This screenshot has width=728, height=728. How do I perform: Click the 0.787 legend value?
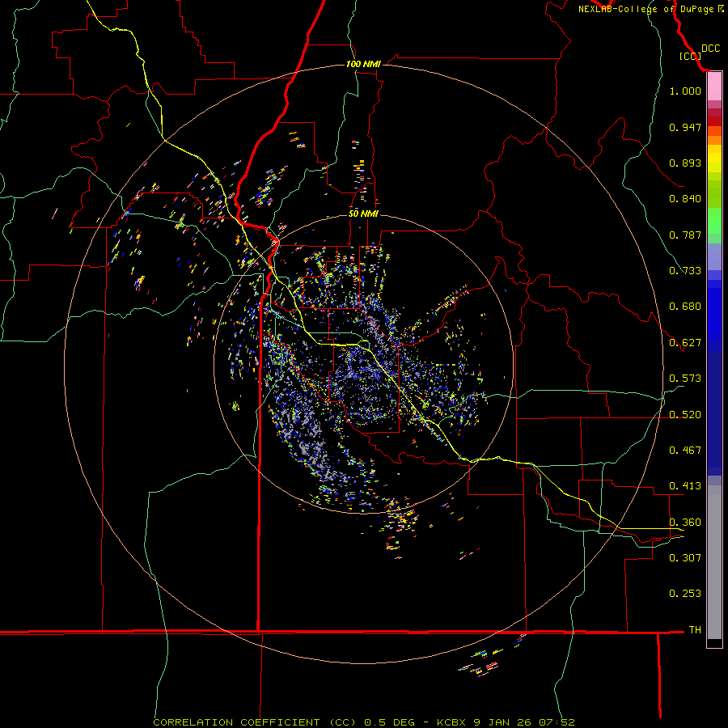tap(685, 235)
